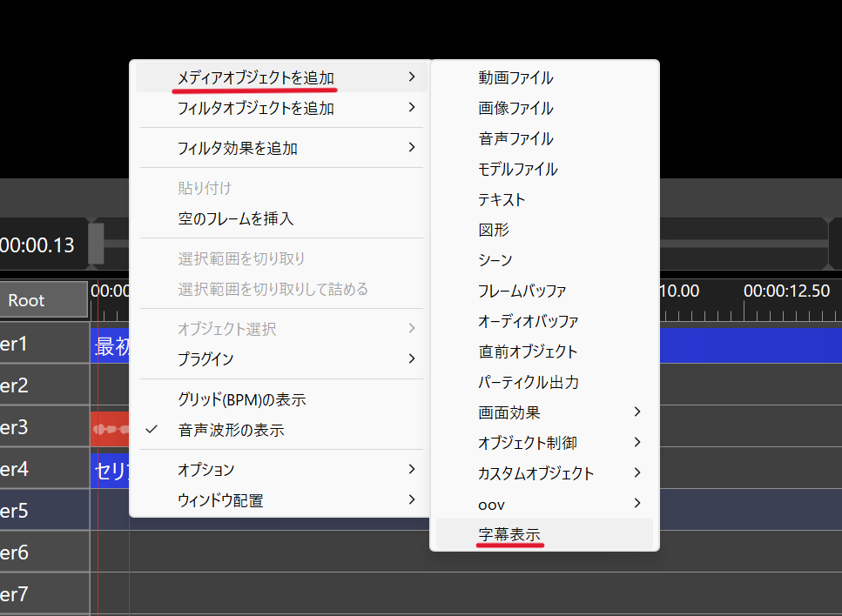Click the red audio clip on Layer3
842x616 pixels.
coord(109,429)
